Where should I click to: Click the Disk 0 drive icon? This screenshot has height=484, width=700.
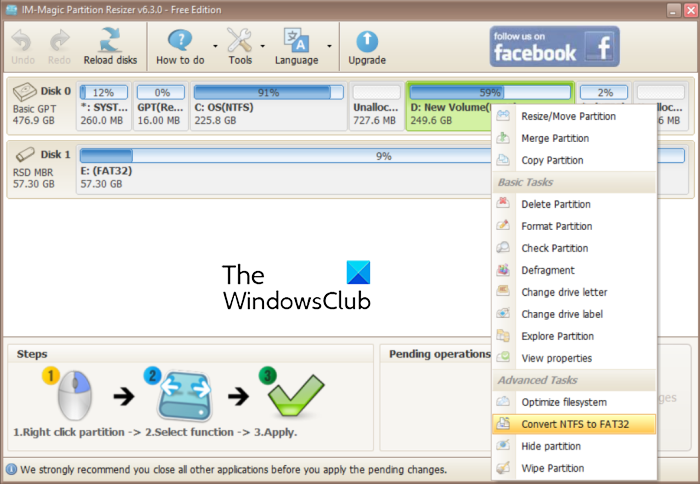click(25, 92)
